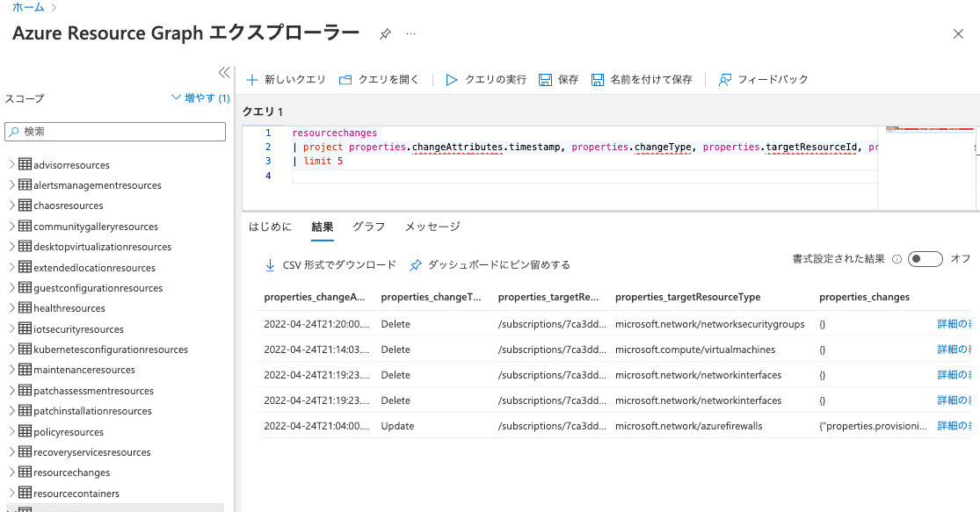Click the CSV download arrow icon
Screen dimensions: 980x512
click(270, 265)
